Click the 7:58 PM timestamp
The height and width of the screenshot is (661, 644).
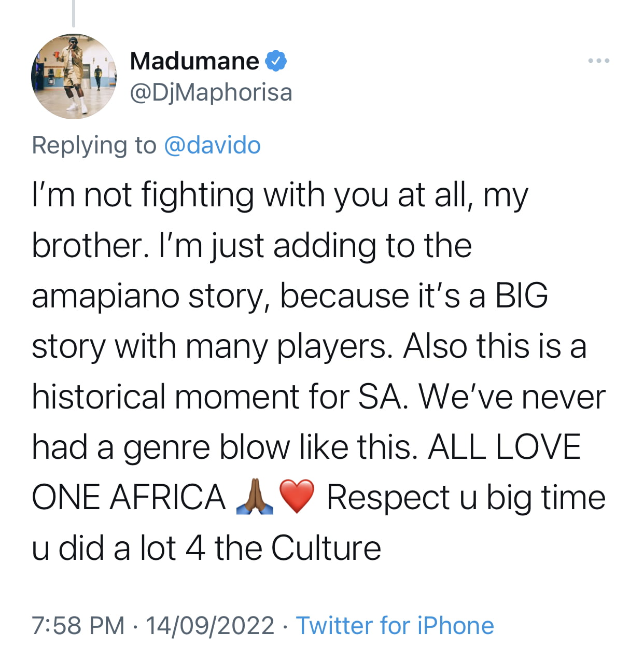78,625
